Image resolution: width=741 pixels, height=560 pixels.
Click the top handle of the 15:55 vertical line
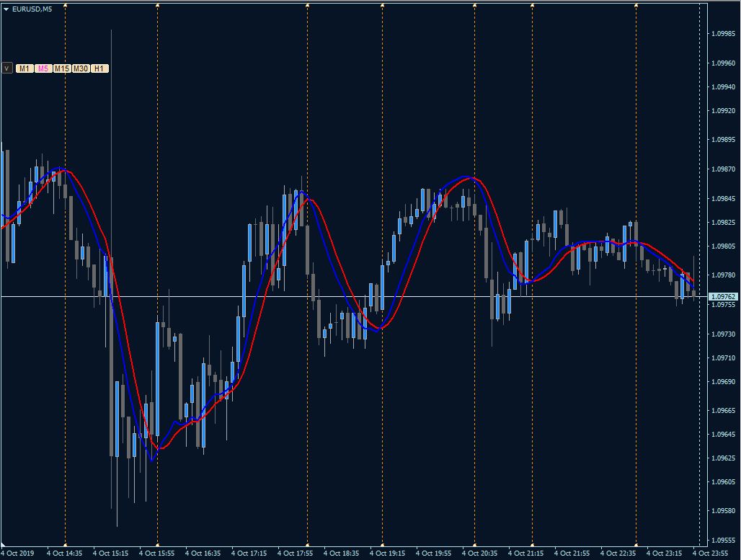(x=157, y=5)
